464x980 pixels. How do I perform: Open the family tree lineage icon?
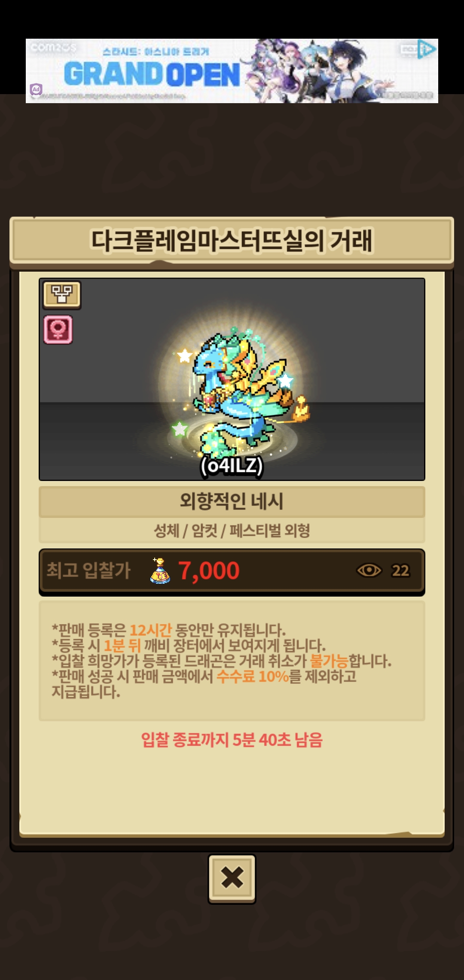[62, 295]
